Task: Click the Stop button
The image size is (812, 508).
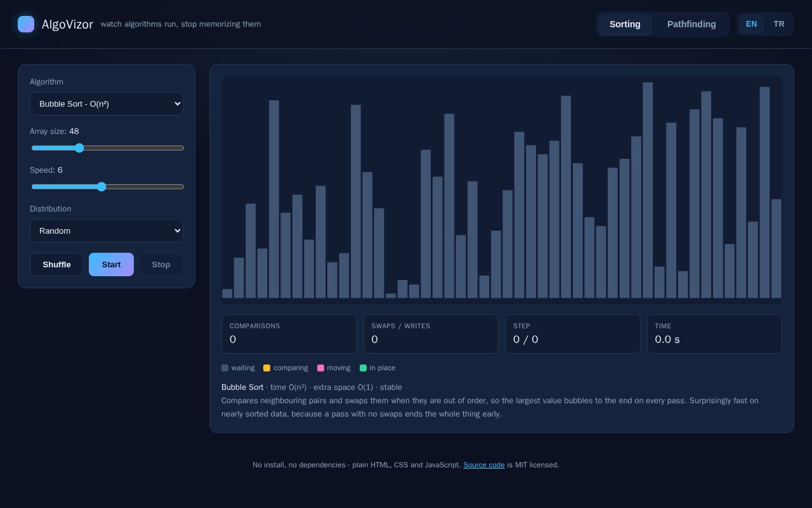Action: click(x=161, y=265)
